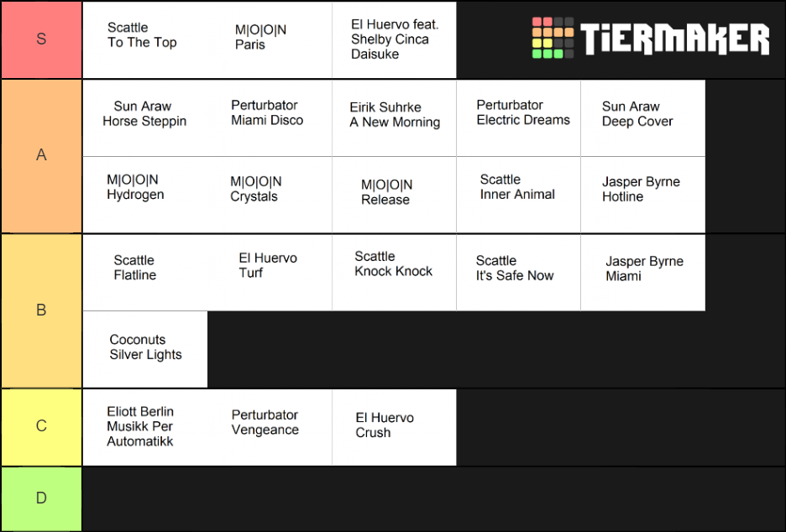Image resolution: width=786 pixels, height=532 pixels.
Task: Click the B tier label
Action: coord(42,310)
